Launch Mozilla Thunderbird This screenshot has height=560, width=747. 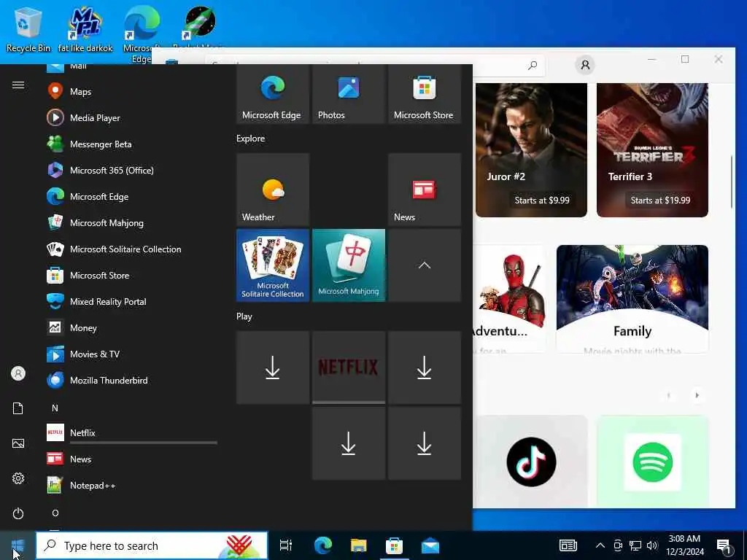coord(132,380)
